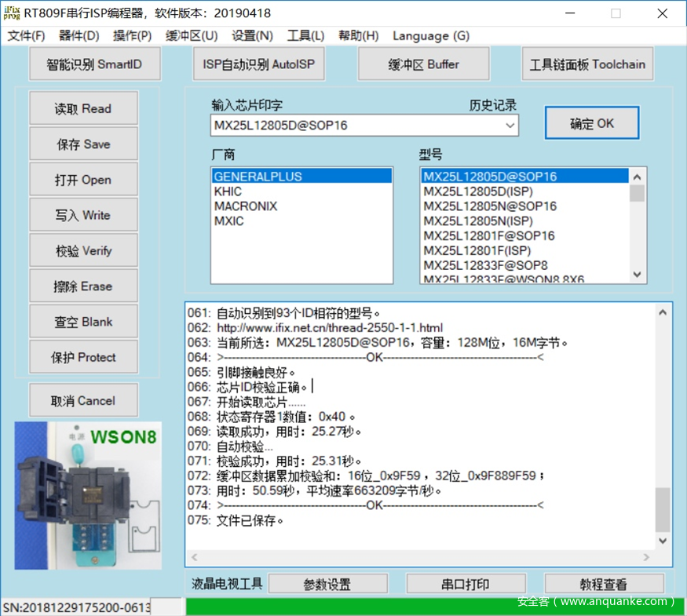
Task: Open the Language (G) menu
Action: (430, 35)
